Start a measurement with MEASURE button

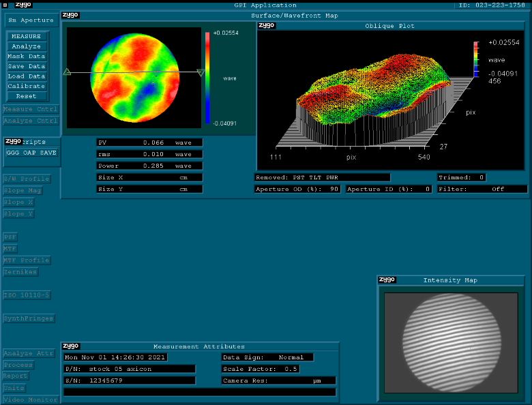pyautogui.click(x=27, y=36)
